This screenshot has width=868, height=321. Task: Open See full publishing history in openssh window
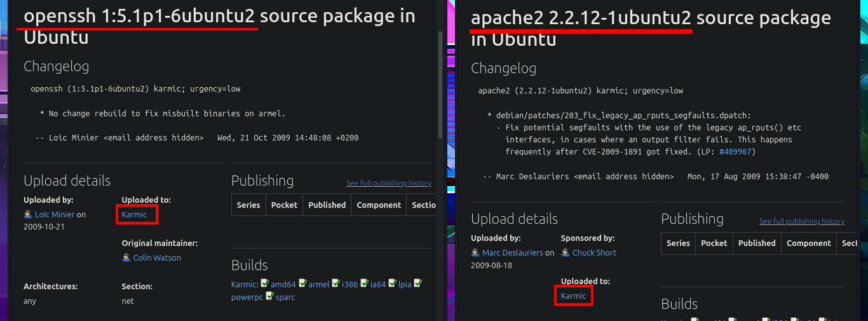(389, 183)
